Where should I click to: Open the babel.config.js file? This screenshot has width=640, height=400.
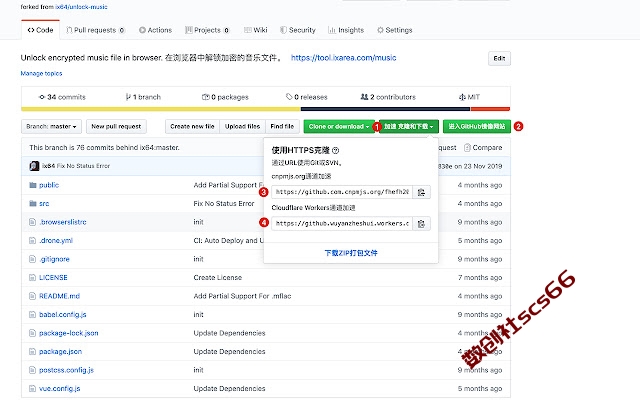(x=62, y=314)
